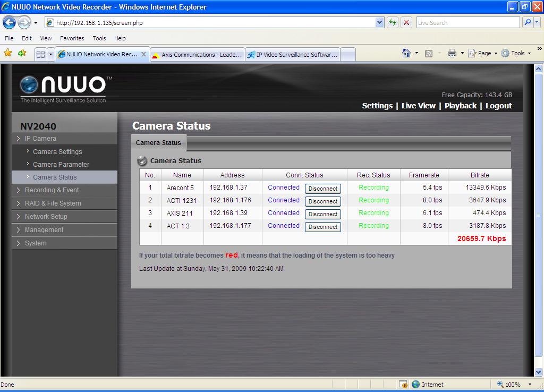Open the Home dropdown arrow
This screenshot has width=544, height=392.
416,53
